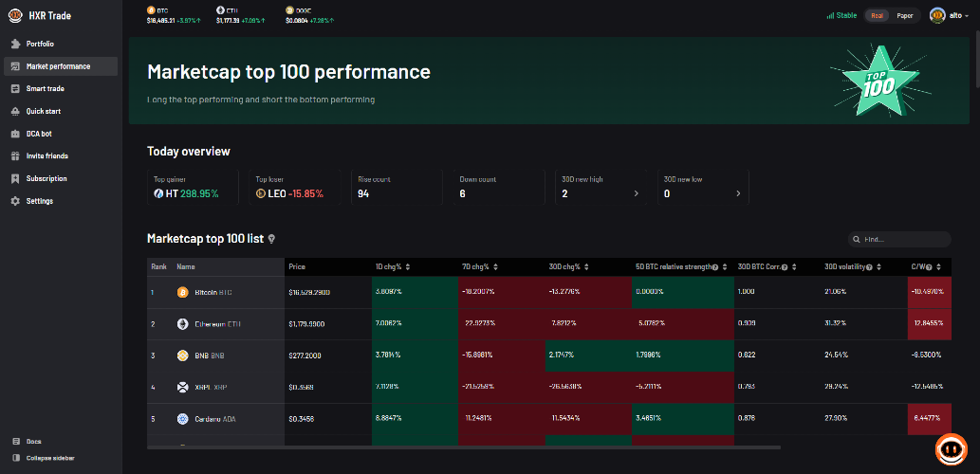This screenshot has height=474, width=980.
Task: Open the Invite friends page
Action: (x=61, y=156)
